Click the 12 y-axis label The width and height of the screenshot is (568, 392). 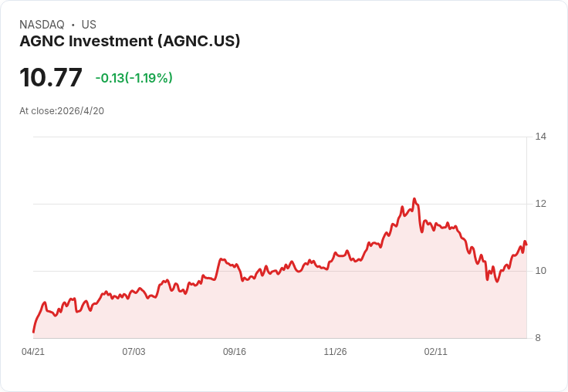click(x=541, y=204)
